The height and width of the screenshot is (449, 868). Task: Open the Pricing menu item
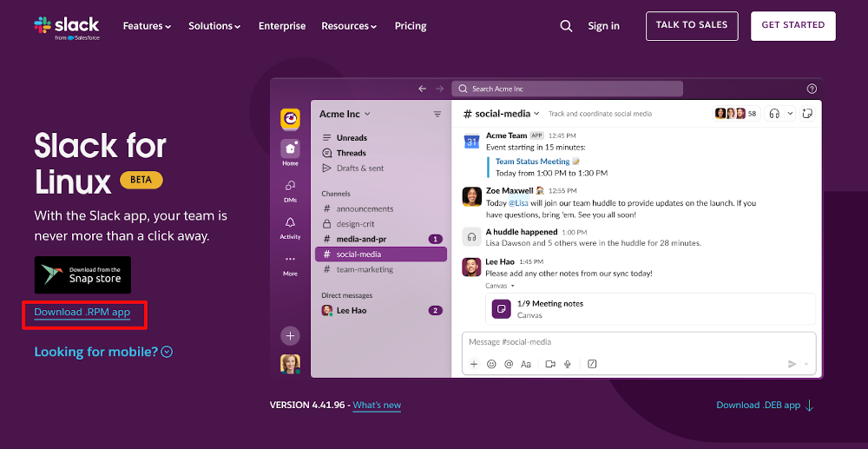[x=411, y=26]
